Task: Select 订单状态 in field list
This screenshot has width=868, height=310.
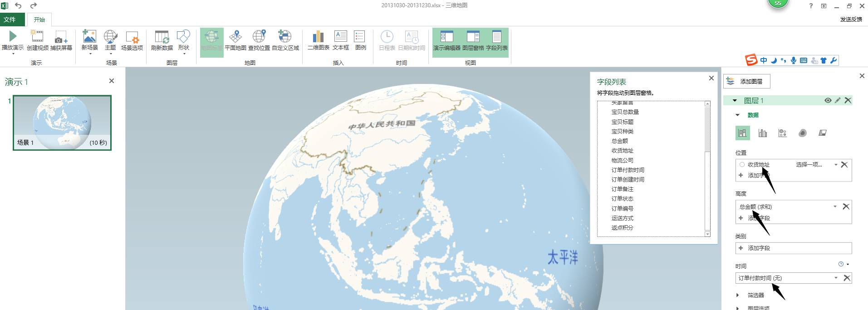Action: pos(622,198)
